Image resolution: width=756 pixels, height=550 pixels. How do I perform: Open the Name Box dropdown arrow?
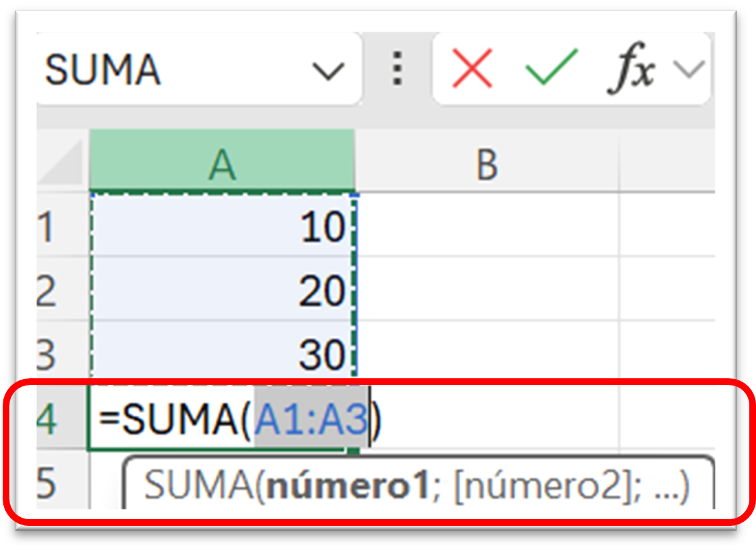328,70
